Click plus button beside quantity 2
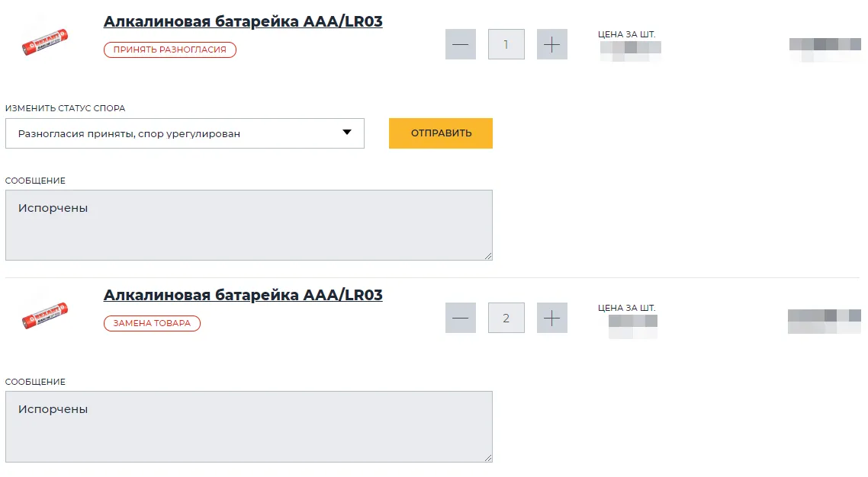 (552, 318)
